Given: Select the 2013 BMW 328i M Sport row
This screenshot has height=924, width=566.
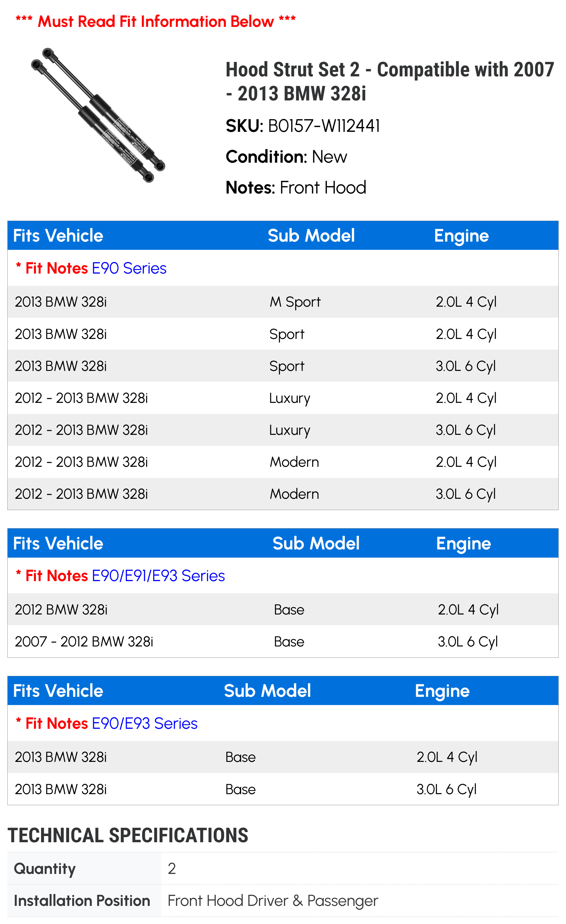Looking at the screenshot, I should pyautogui.click(x=283, y=302).
